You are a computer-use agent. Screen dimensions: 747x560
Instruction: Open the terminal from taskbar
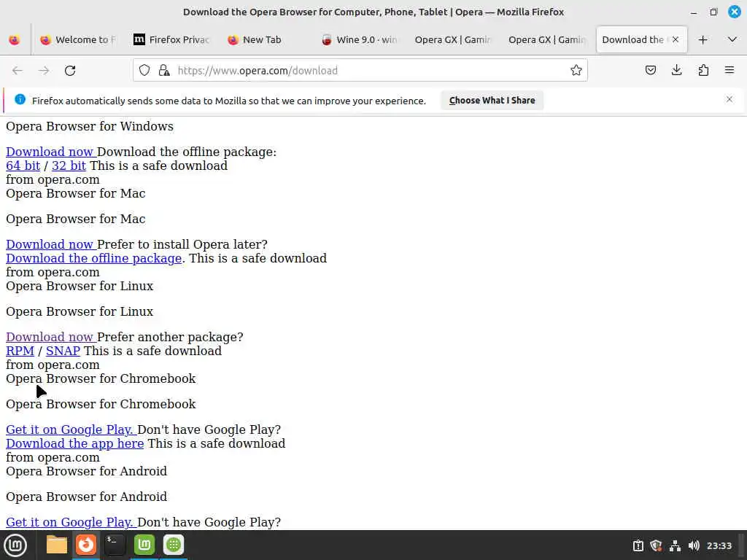[x=115, y=545]
